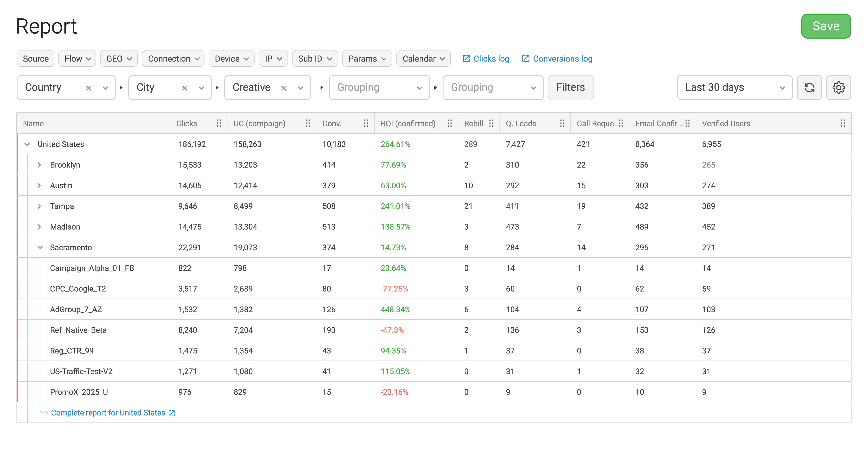The image size is (868, 459).
Task: Open the settings gear icon
Action: coord(838,88)
